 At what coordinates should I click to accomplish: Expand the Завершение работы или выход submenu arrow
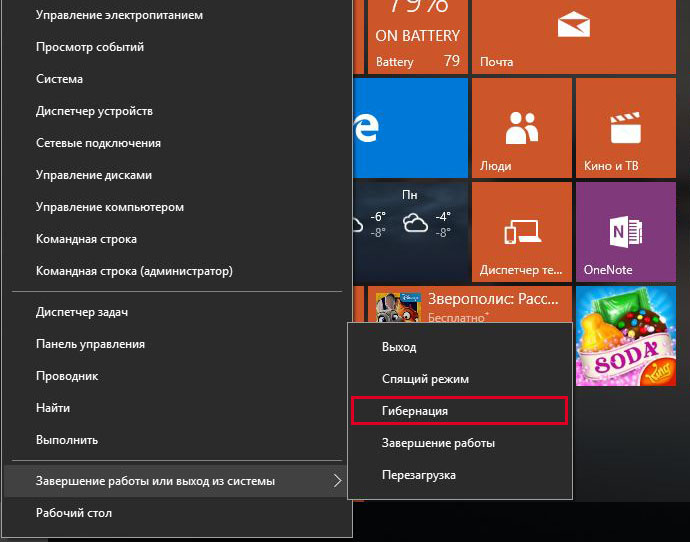tap(337, 481)
